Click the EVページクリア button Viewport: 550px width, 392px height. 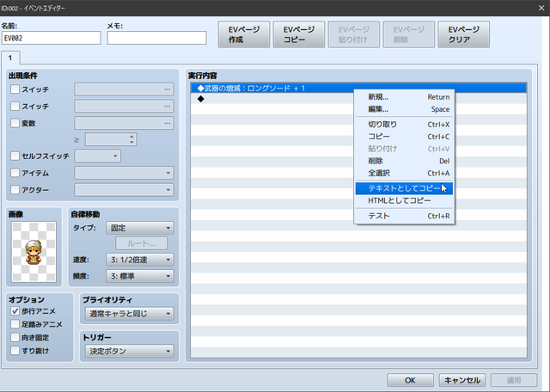pos(463,34)
